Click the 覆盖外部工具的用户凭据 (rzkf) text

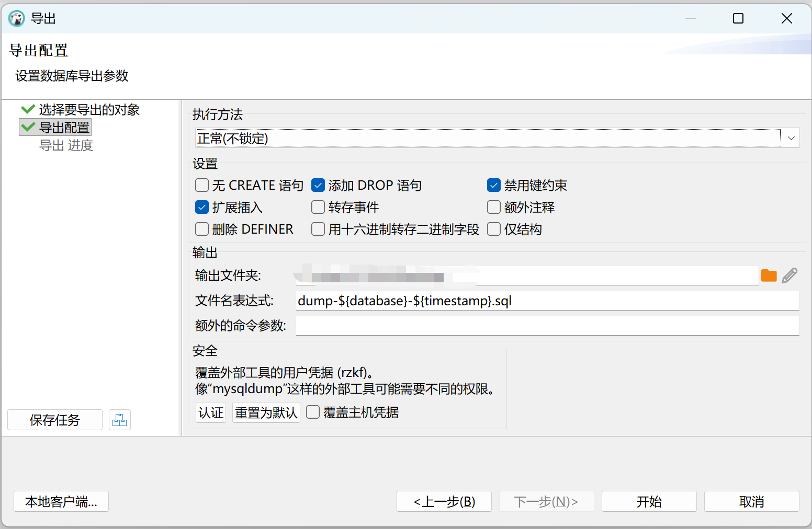tap(284, 372)
